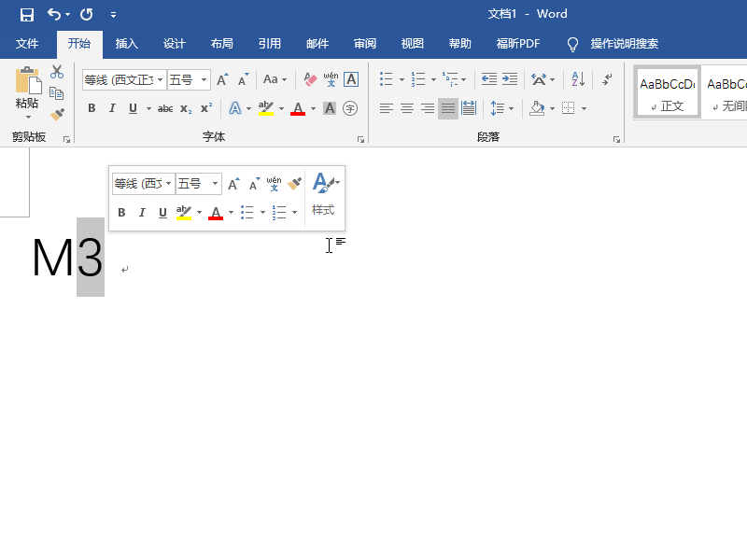Screen dimensions: 747x560
Task: Select the 正文 style thumbnail
Action: 667,91
